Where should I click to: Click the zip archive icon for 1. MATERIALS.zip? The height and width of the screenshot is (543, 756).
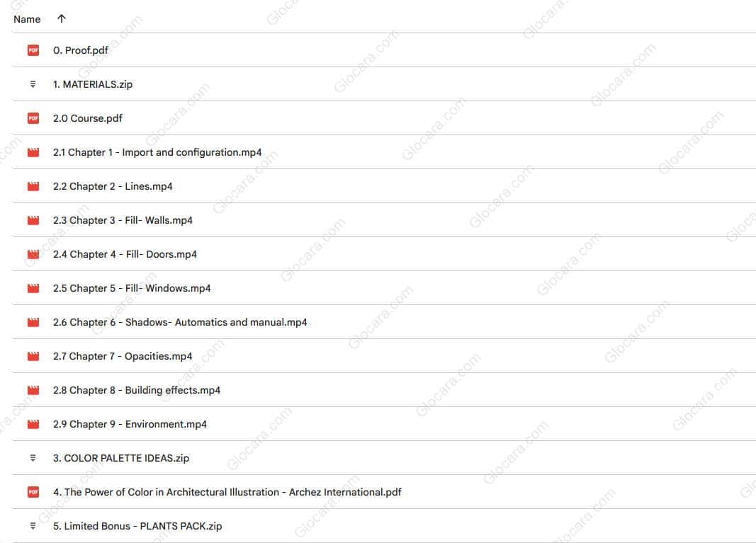pyautogui.click(x=33, y=84)
